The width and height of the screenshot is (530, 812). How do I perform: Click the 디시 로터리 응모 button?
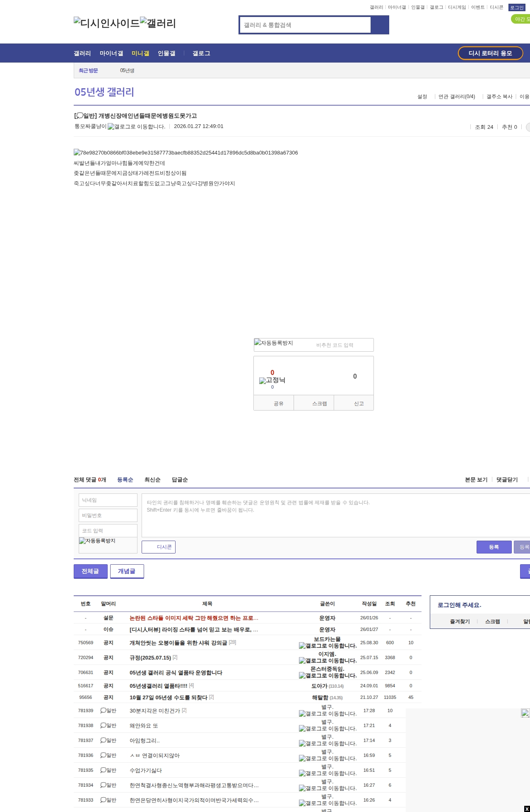tap(490, 53)
